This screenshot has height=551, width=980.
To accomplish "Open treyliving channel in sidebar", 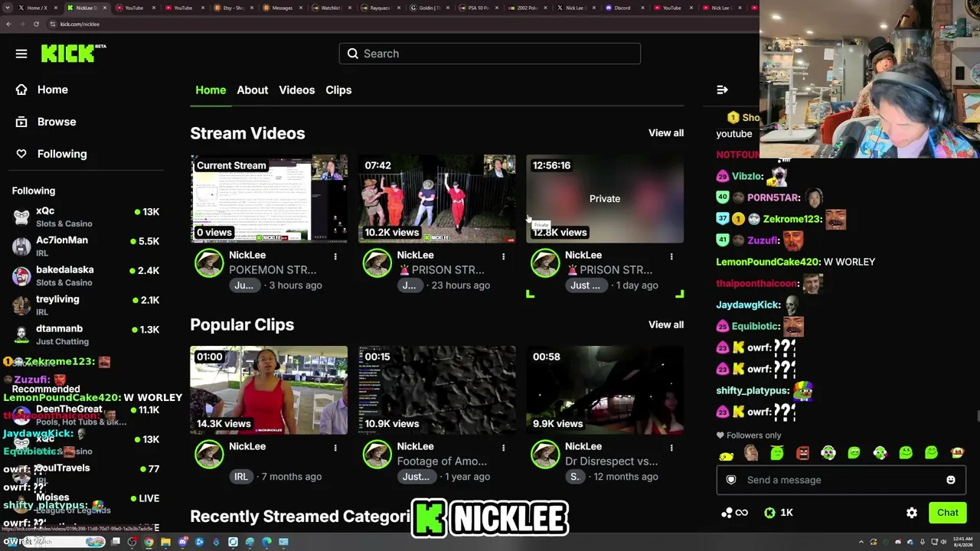I will (x=86, y=305).
